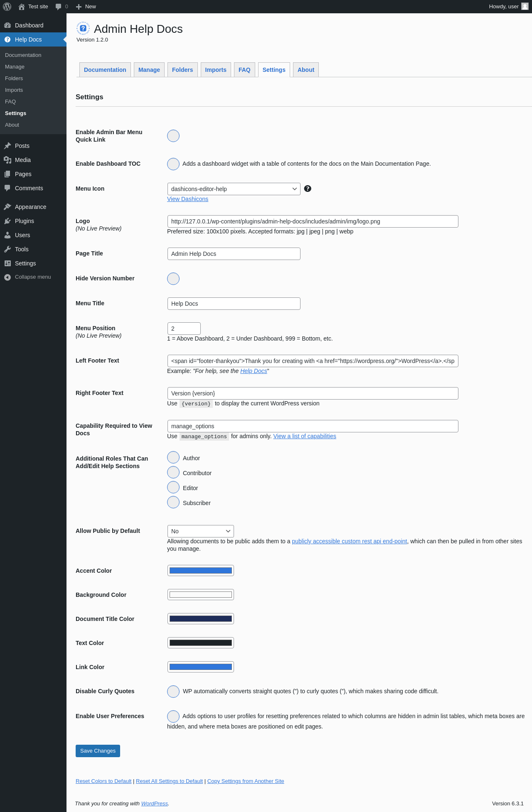Screen dimensions: 532x812
Task: Expand the Allow Public by Default dropdown
Action: 200,531
